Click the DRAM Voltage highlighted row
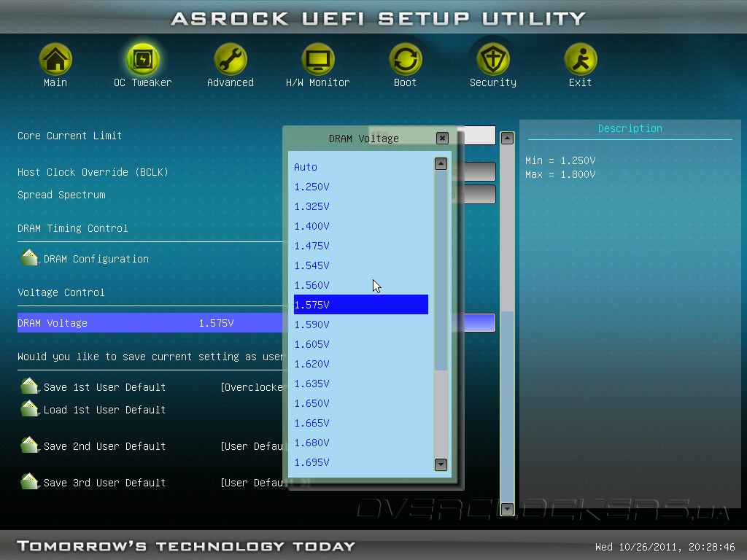 (150, 323)
